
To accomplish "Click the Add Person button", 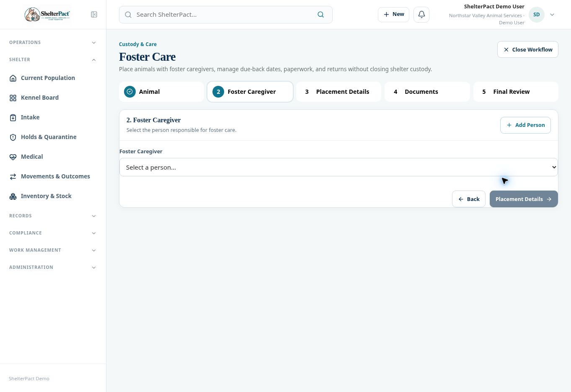I will click(525, 125).
